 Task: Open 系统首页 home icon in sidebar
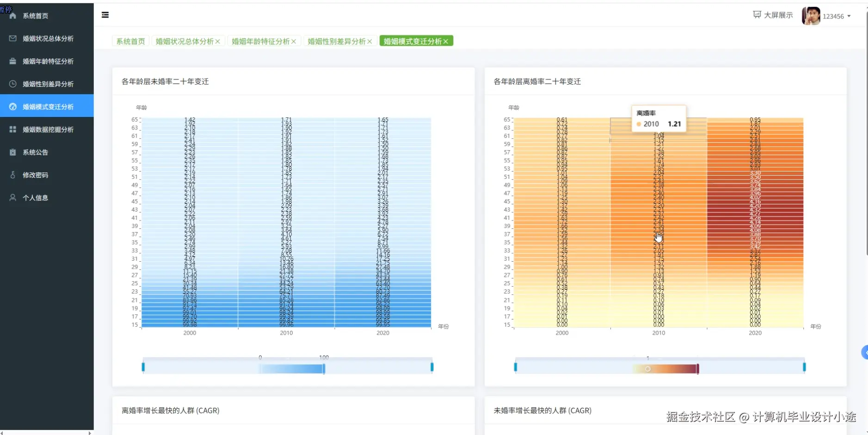pyautogui.click(x=13, y=16)
